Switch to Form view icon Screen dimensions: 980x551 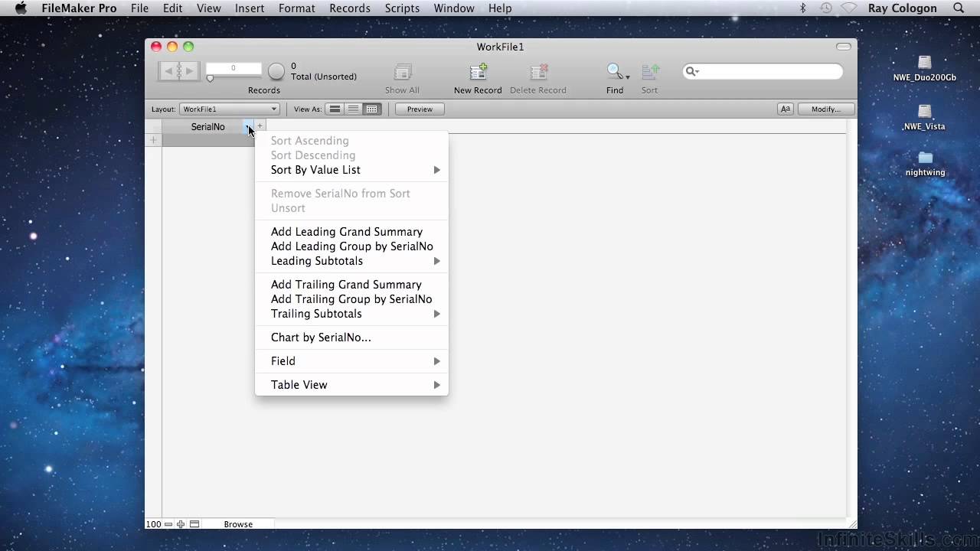click(335, 109)
